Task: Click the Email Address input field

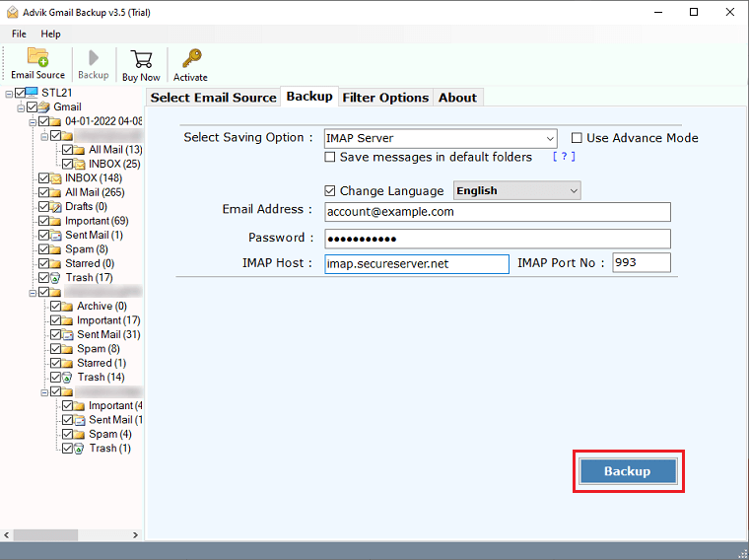Action: coord(498,212)
